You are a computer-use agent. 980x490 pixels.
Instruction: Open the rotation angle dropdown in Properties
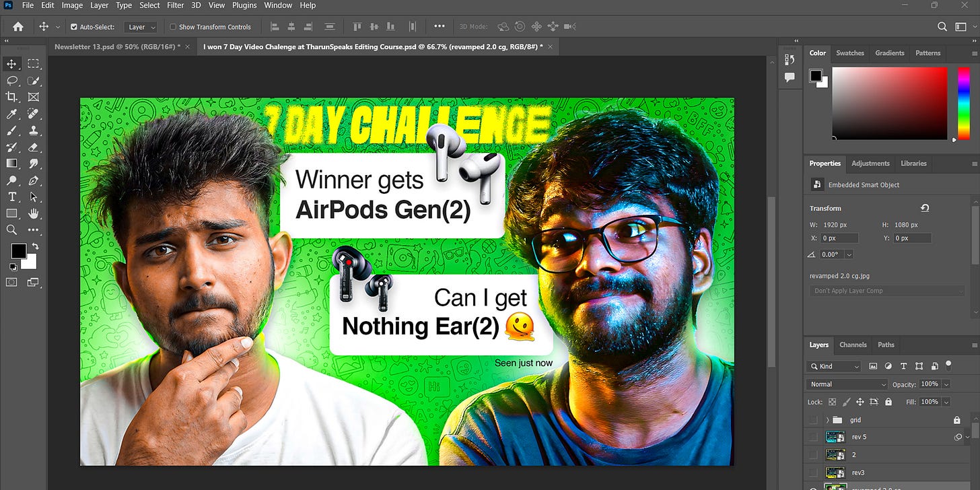point(849,254)
